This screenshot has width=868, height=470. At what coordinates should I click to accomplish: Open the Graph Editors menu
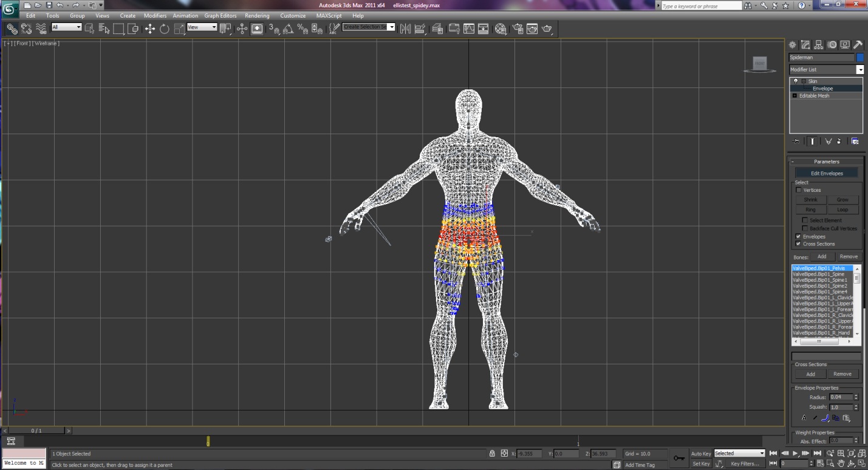coord(219,16)
